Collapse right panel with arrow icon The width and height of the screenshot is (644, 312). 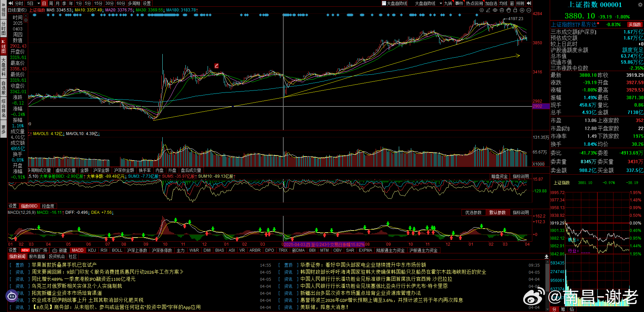tap(529, 3)
